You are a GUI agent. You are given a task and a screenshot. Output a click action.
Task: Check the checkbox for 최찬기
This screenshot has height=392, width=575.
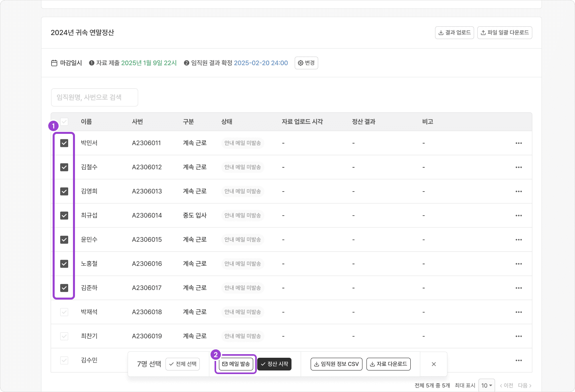(x=64, y=336)
